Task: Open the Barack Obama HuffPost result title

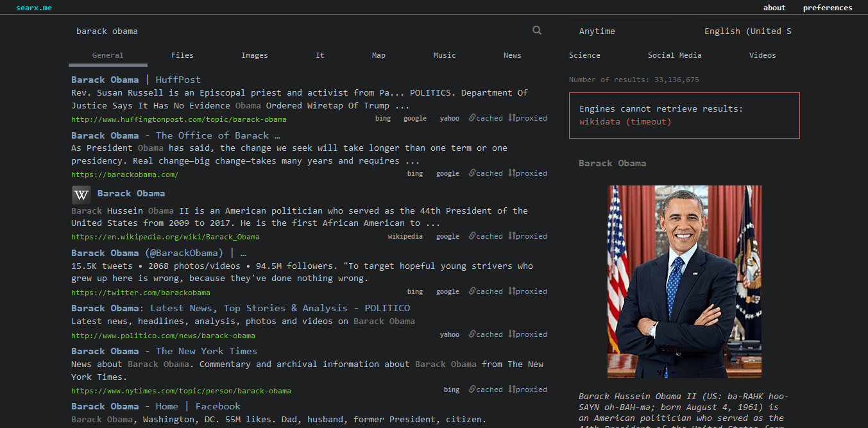Action: coord(136,80)
